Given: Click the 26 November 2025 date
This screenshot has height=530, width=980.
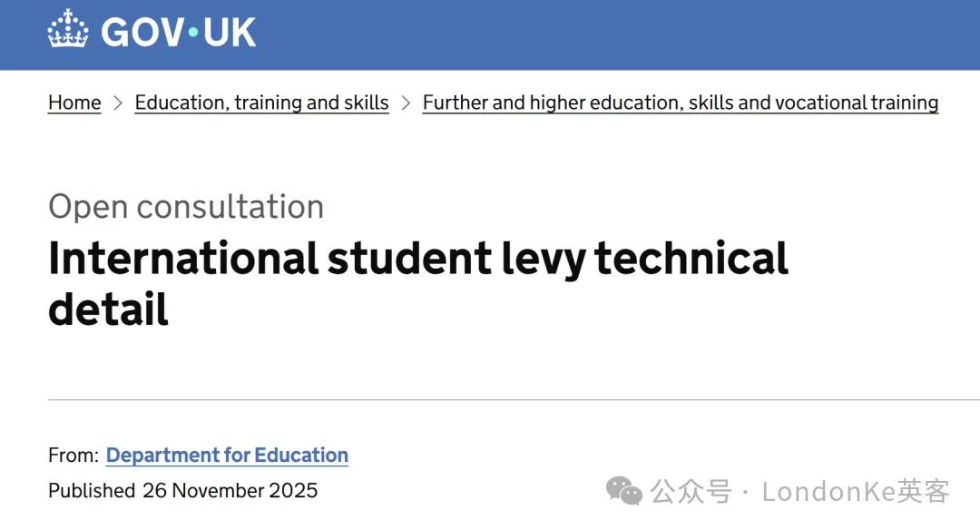Looking at the screenshot, I should [230, 491].
